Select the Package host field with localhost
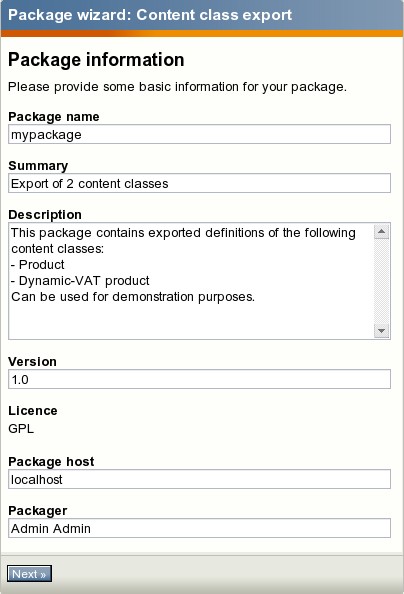 [x=199, y=479]
